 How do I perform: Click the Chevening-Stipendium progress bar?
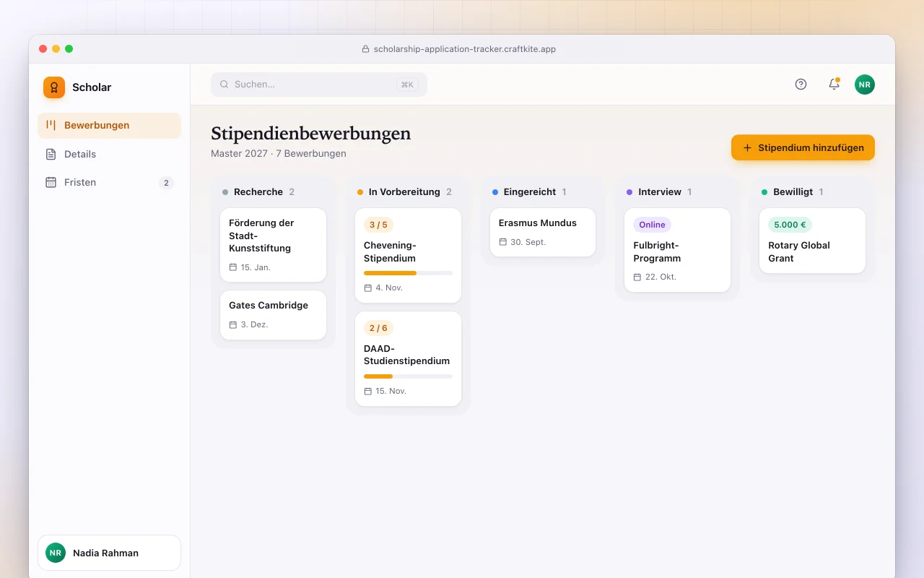408,273
